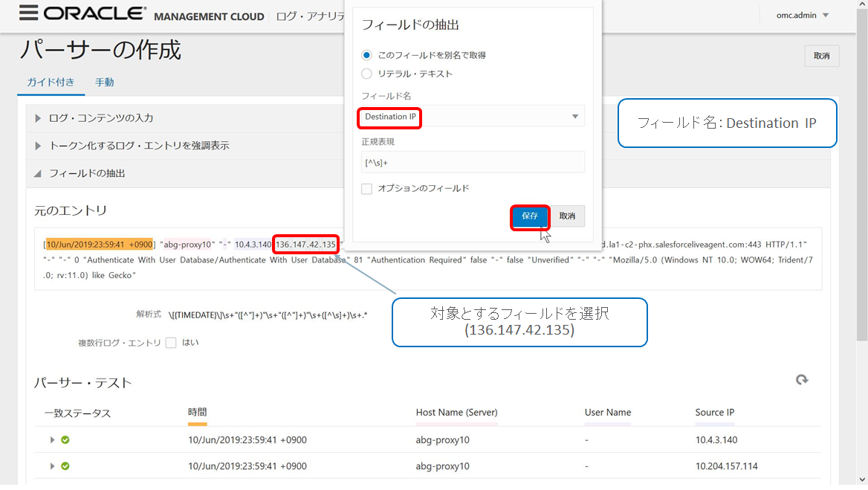Click the 'Host Name (Server)' column header
The image size is (868, 490).
457,413
